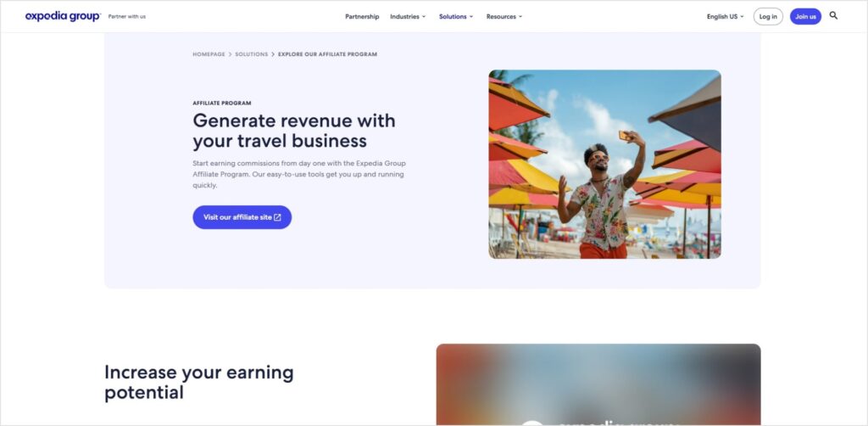Screen dimensions: 868x426
Task: Click Explore Our Affiliate Program breadcrumb
Action: pyautogui.click(x=327, y=54)
